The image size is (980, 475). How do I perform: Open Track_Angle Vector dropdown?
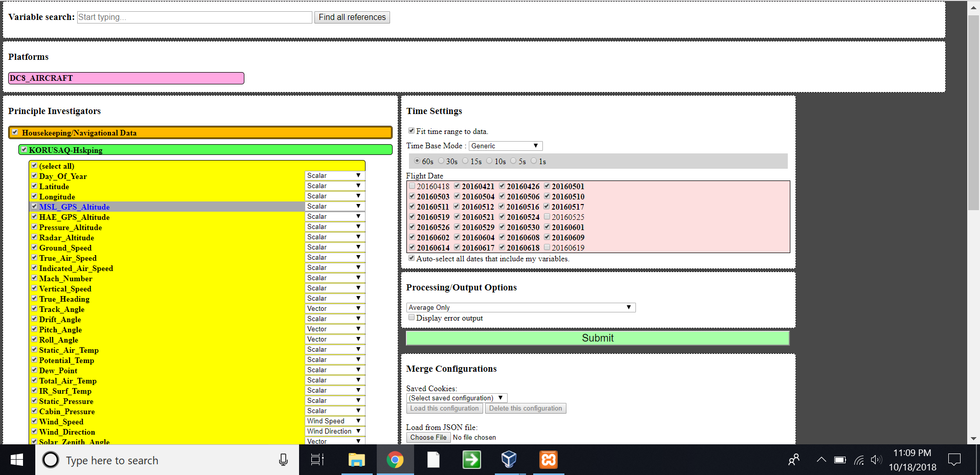(335, 308)
